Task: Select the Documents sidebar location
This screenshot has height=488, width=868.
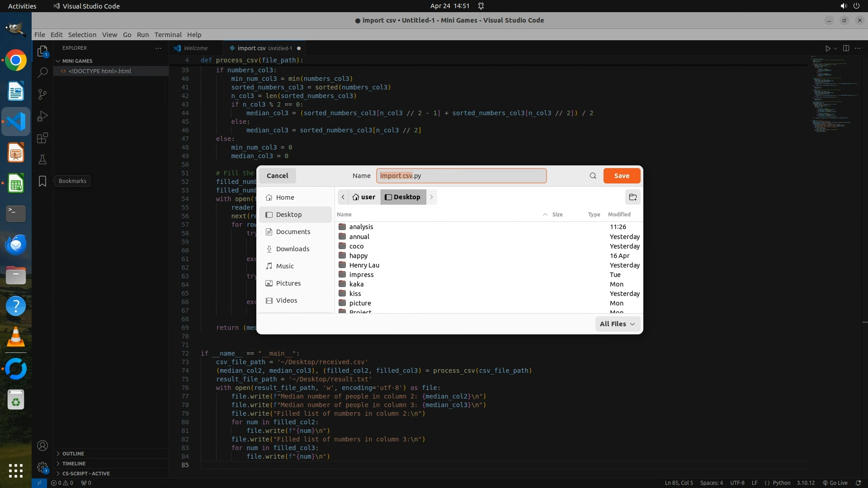Action: pyautogui.click(x=293, y=232)
